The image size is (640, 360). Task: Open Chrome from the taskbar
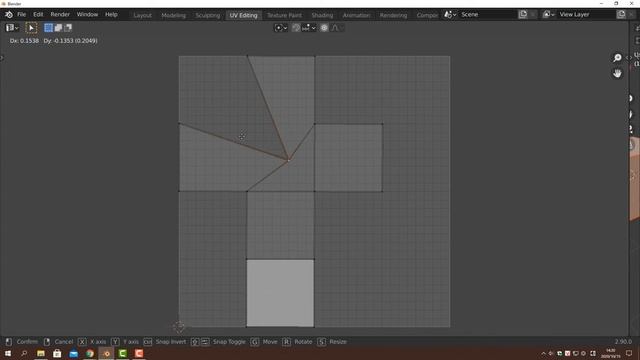click(90, 353)
